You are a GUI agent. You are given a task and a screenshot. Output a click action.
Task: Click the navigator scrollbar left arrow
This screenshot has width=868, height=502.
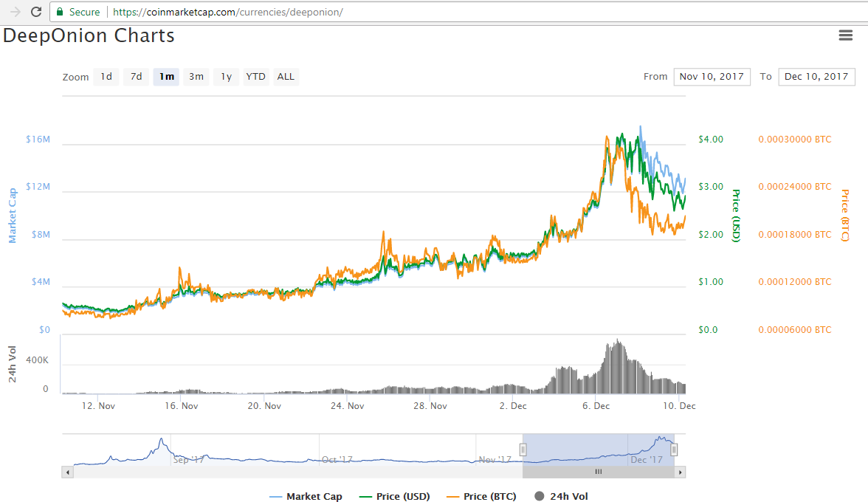point(68,472)
